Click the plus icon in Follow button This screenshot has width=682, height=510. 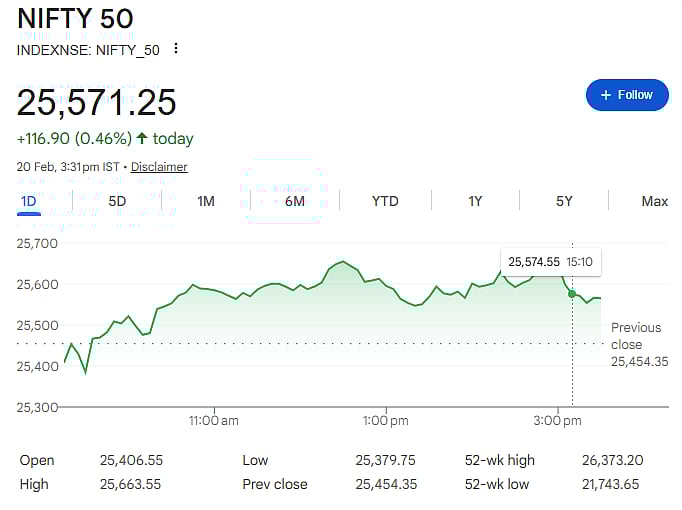pos(605,95)
